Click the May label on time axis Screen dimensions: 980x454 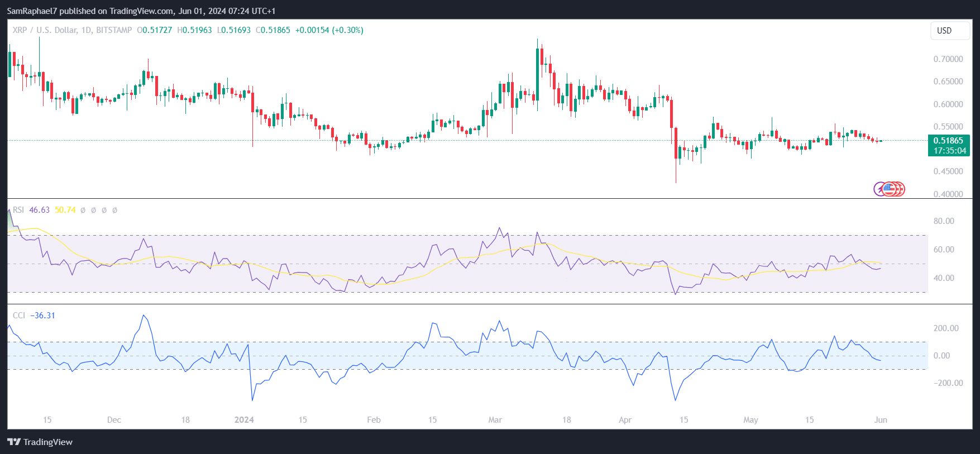(750, 420)
